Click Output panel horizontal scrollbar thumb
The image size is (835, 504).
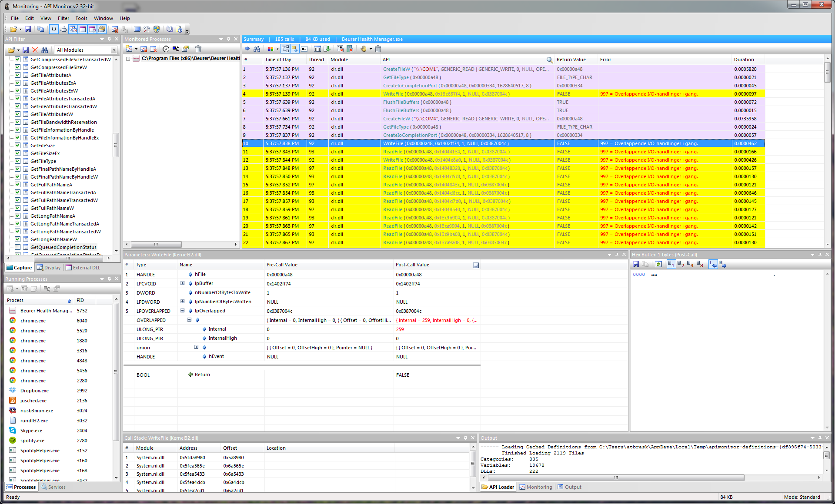point(616,478)
